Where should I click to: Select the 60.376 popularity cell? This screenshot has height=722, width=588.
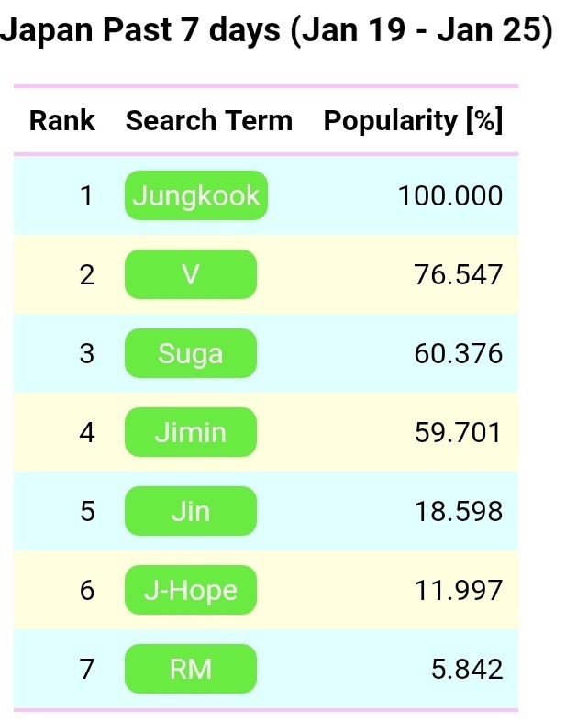(x=459, y=353)
